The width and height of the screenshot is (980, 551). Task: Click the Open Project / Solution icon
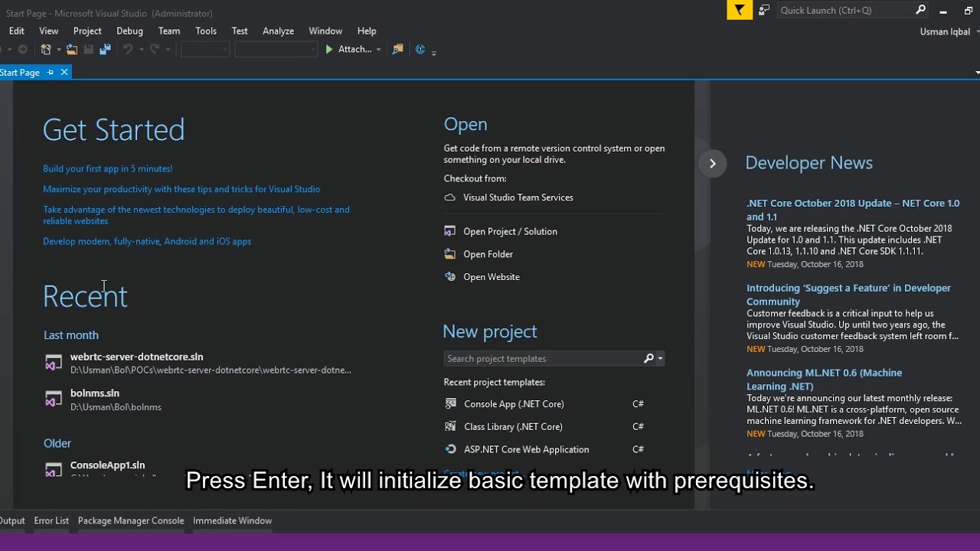point(450,231)
